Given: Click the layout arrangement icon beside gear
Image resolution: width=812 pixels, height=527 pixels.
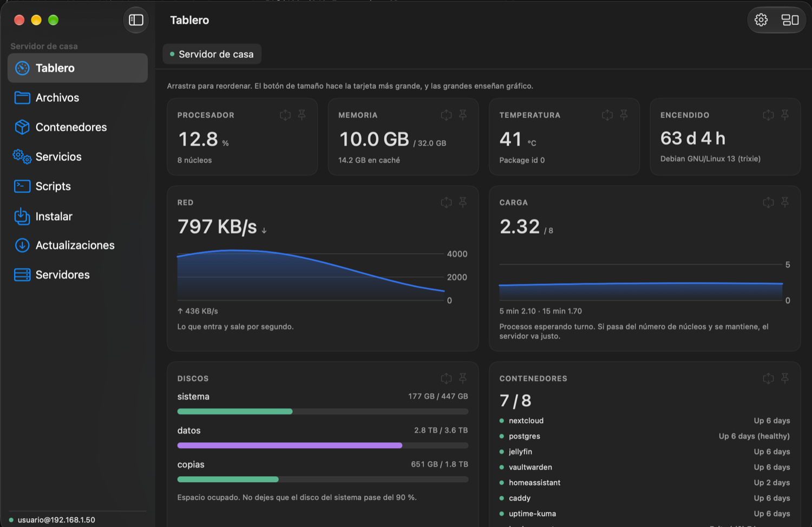Looking at the screenshot, I should tap(790, 20).
